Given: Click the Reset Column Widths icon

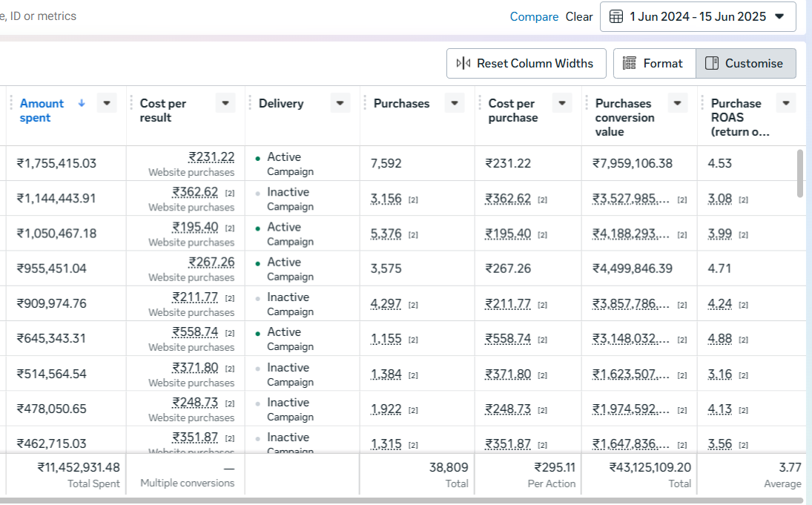Looking at the screenshot, I should [x=463, y=63].
